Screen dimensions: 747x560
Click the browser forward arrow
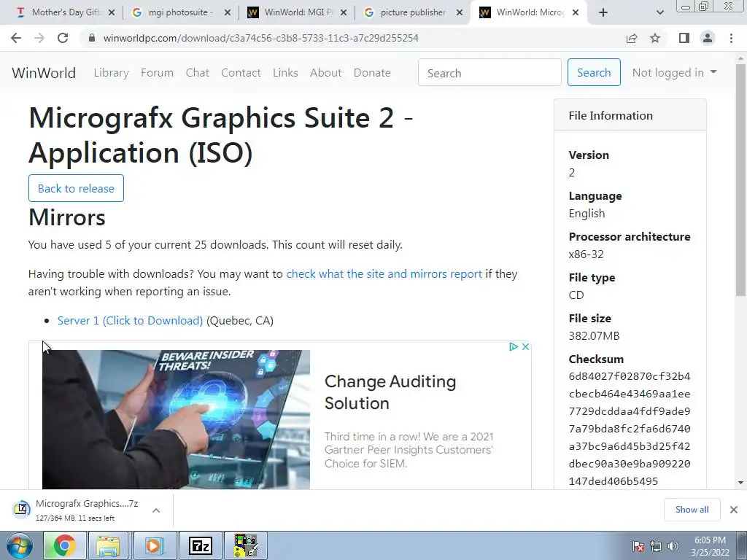pos(39,38)
